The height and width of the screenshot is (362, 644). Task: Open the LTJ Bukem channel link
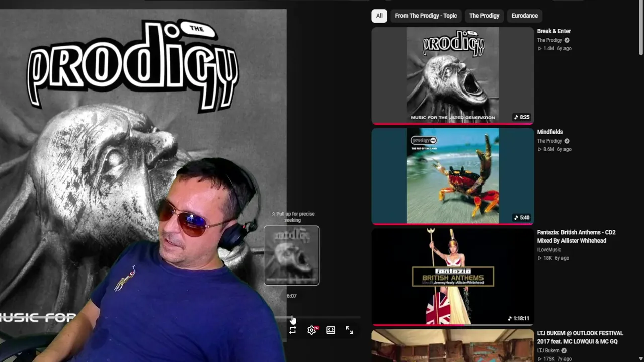coord(548,350)
